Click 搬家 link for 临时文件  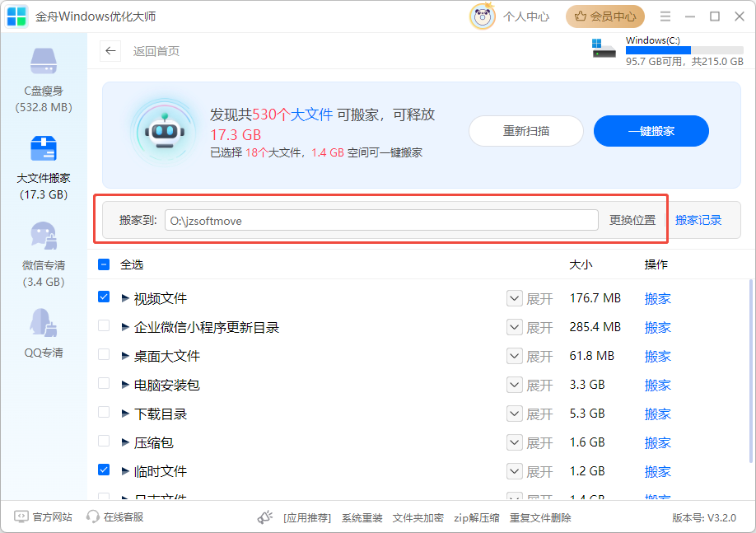click(658, 471)
